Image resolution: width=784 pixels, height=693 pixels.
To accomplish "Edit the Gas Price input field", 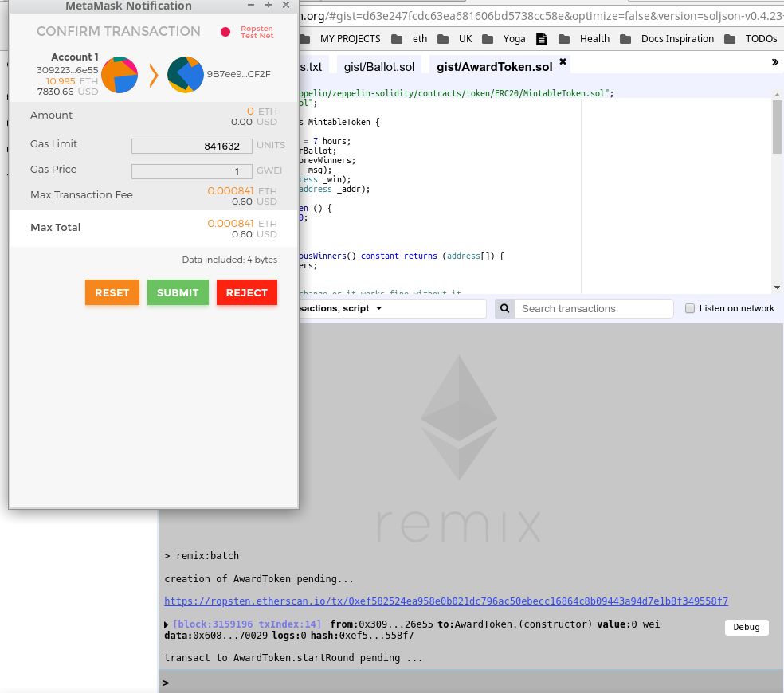I will (x=191, y=171).
